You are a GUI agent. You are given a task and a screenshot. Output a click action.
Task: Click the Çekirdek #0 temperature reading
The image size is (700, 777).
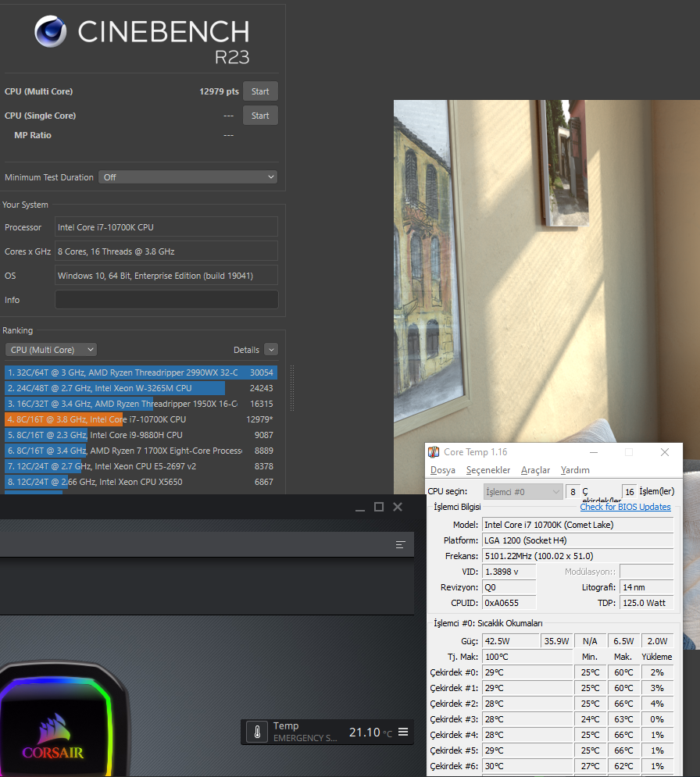coord(527,672)
